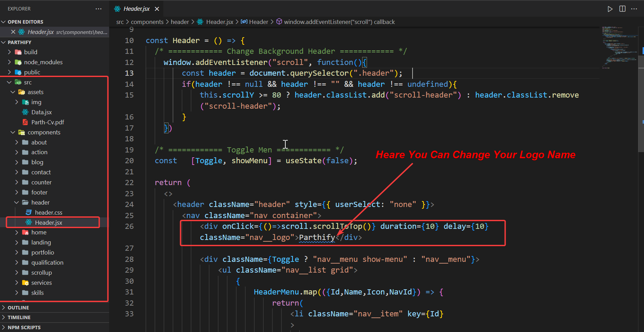Close the Header.jsx editor tab
This screenshot has width=644, height=332.
tap(157, 9)
